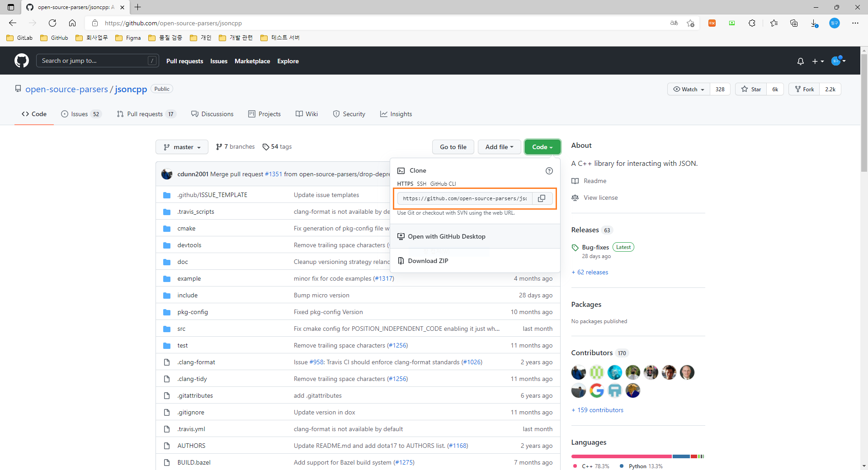Open the devtools folder
The image size is (868, 470).
(x=189, y=245)
